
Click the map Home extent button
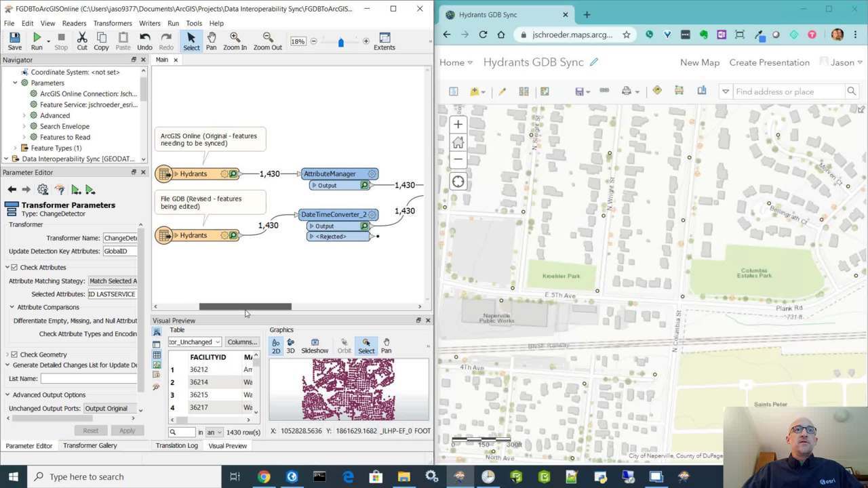pyautogui.click(x=458, y=142)
